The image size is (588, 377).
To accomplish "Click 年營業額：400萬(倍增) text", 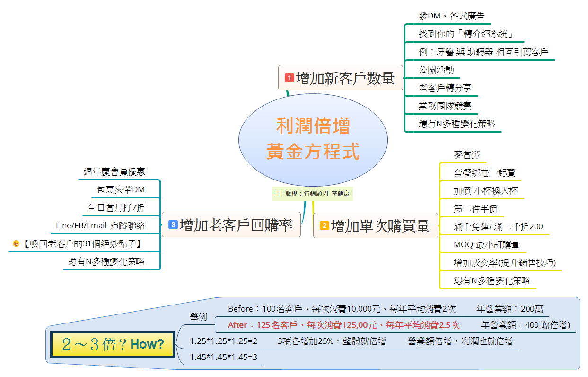I will tap(526, 325).
